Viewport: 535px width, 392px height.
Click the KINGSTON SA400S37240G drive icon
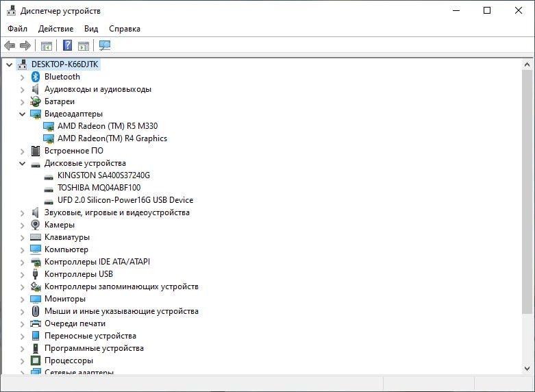(49, 177)
